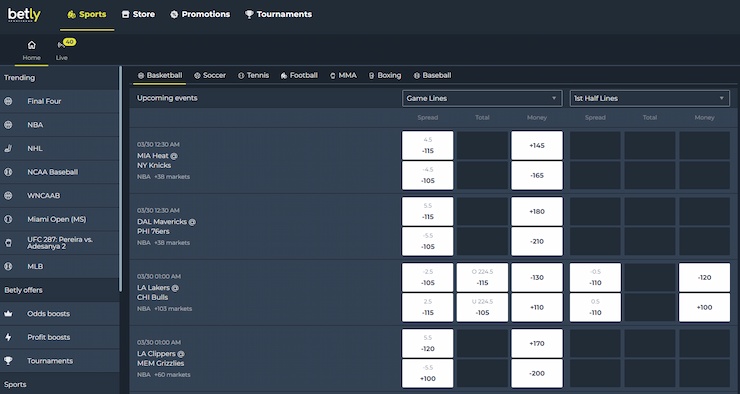Select Knicks -165 moneyline
Viewport: 740px width, 394px height.
(537, 175)
